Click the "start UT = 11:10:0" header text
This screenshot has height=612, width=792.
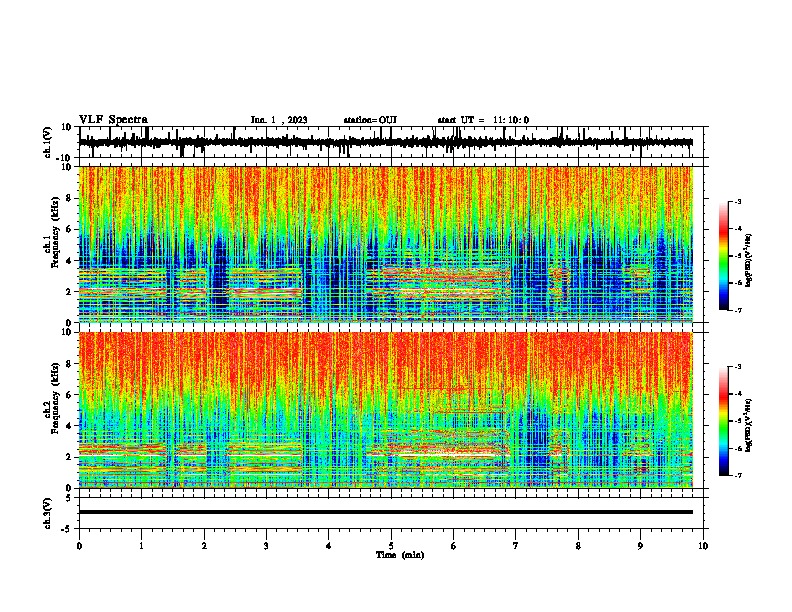483,120
